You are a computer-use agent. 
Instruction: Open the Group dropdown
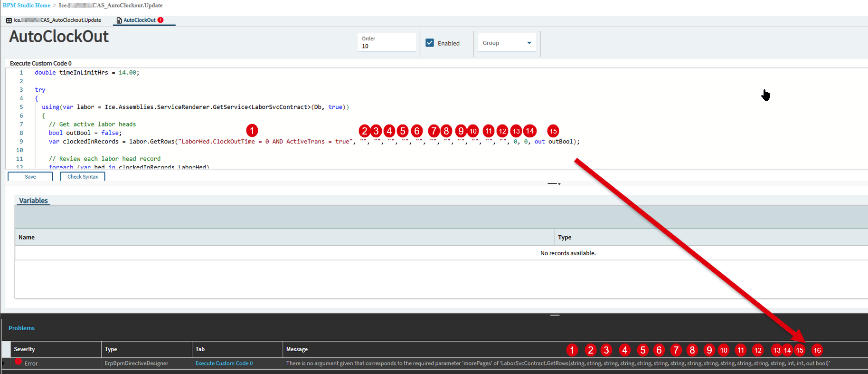(x=507, y=43)
